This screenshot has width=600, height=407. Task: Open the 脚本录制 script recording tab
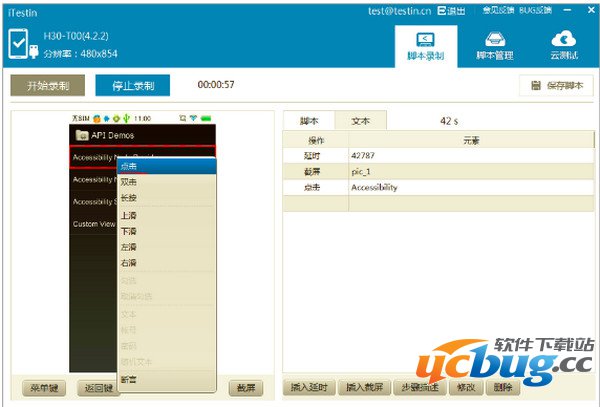click(425, 44)
